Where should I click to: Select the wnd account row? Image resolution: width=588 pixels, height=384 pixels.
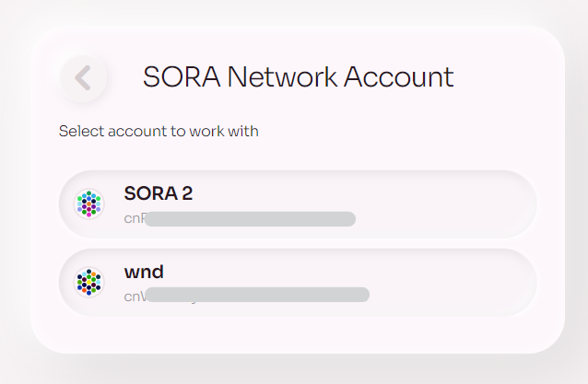(298, 283)
